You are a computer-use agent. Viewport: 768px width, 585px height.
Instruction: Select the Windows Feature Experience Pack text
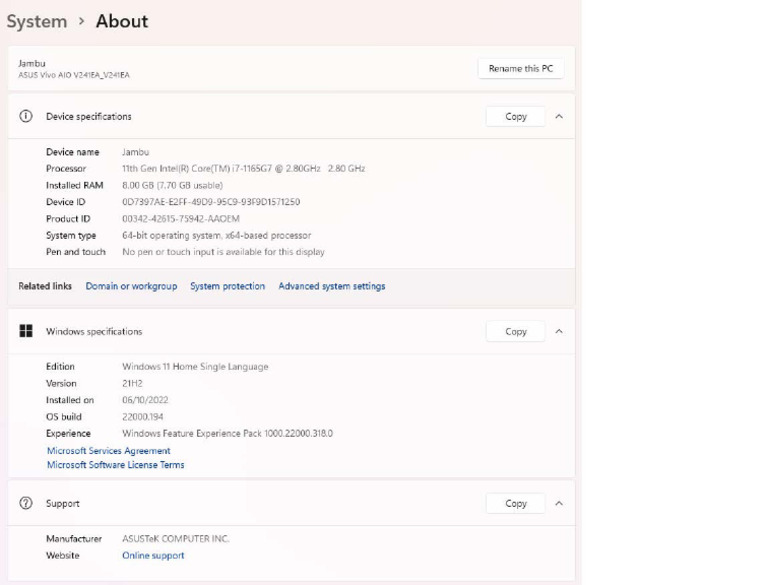227,434
